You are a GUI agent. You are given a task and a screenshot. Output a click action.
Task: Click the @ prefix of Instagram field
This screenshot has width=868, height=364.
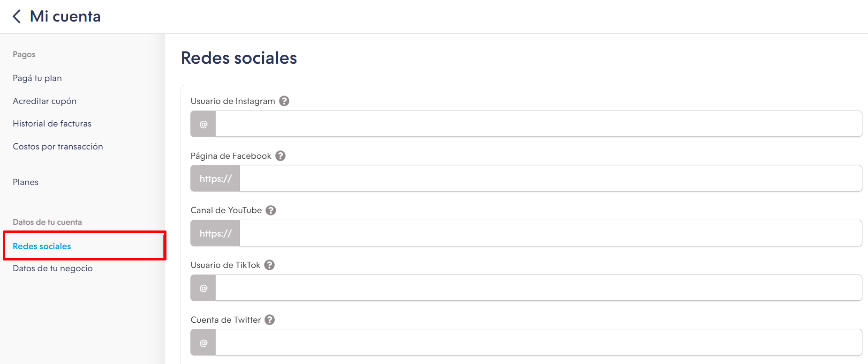[203, 124]
